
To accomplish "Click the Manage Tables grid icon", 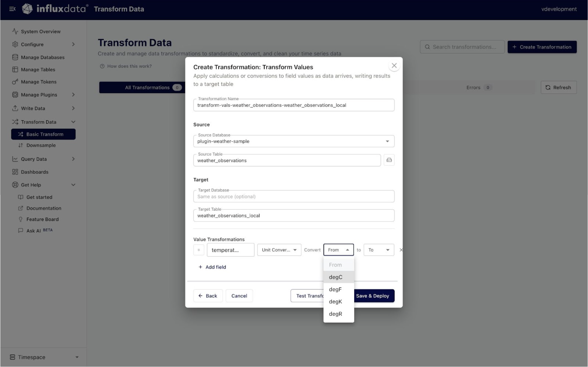I will coord(15,69).
